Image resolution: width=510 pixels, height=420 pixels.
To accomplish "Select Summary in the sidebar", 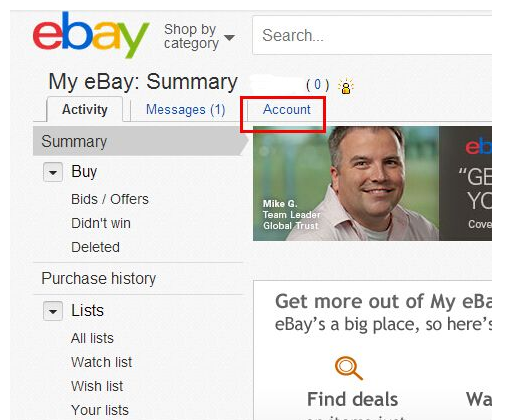I will click(74, 141).
